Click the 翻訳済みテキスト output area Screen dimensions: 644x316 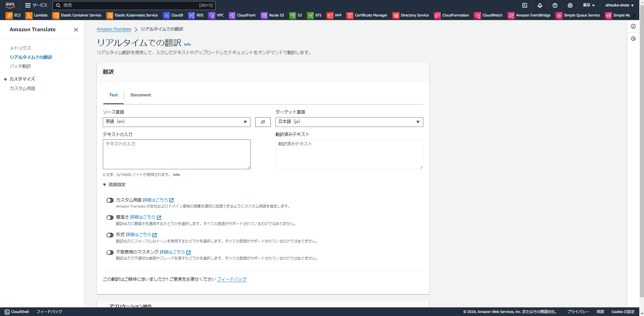[x=349, y=154]
